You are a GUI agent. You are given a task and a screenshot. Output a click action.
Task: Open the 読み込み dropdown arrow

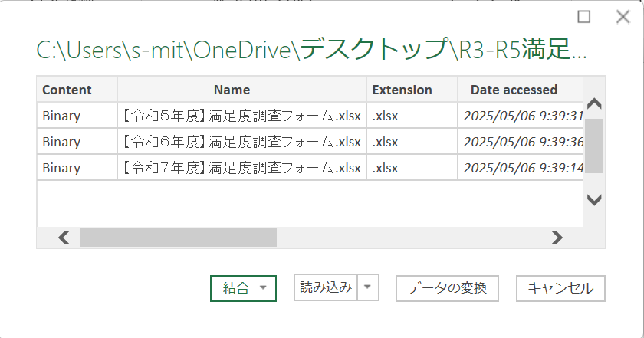368,287
